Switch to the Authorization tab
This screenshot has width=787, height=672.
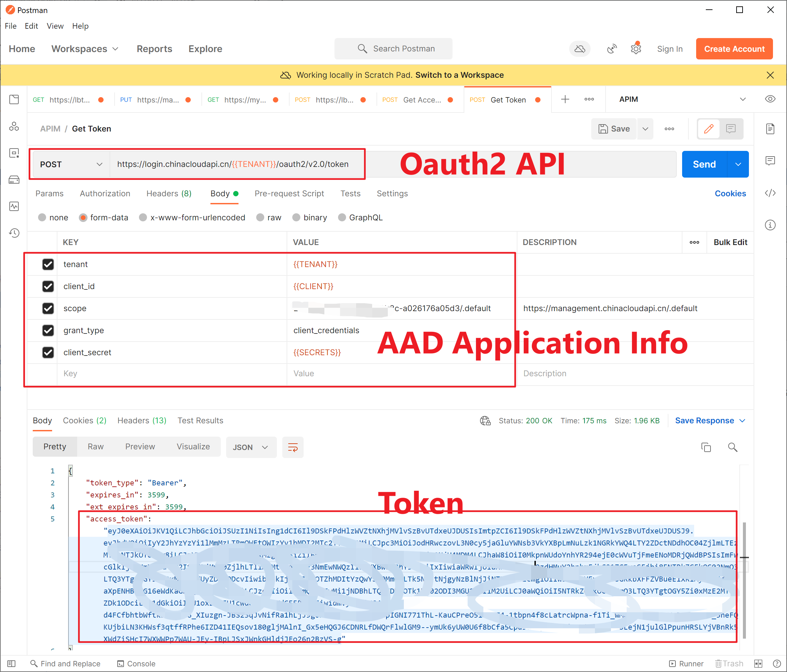click(x=105, y=194)
